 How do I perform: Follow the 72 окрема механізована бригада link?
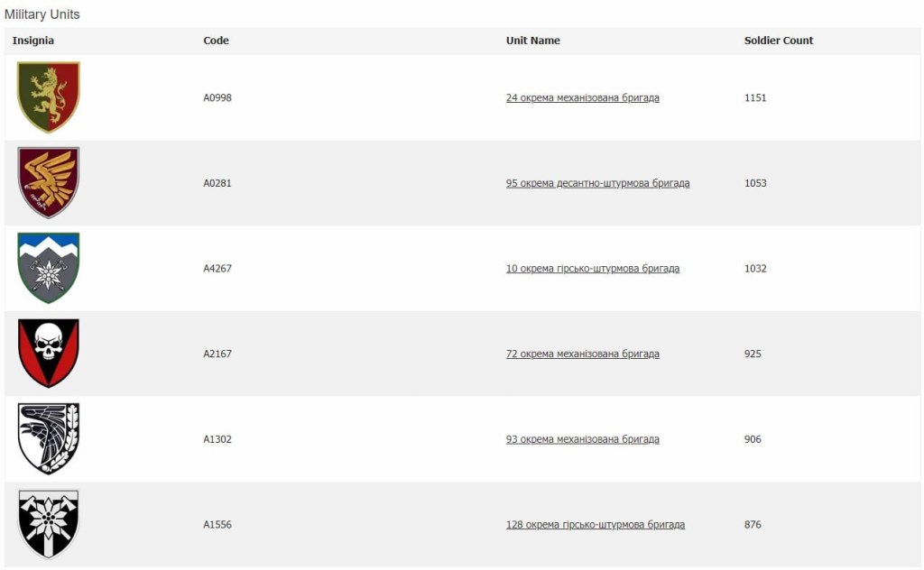tap(582, 354)
